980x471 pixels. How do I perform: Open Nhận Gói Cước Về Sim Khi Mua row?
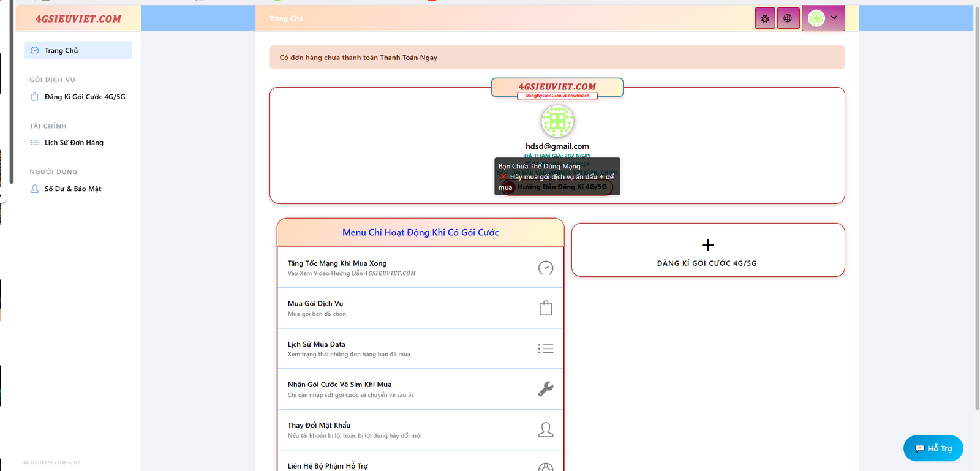point(420,389)
